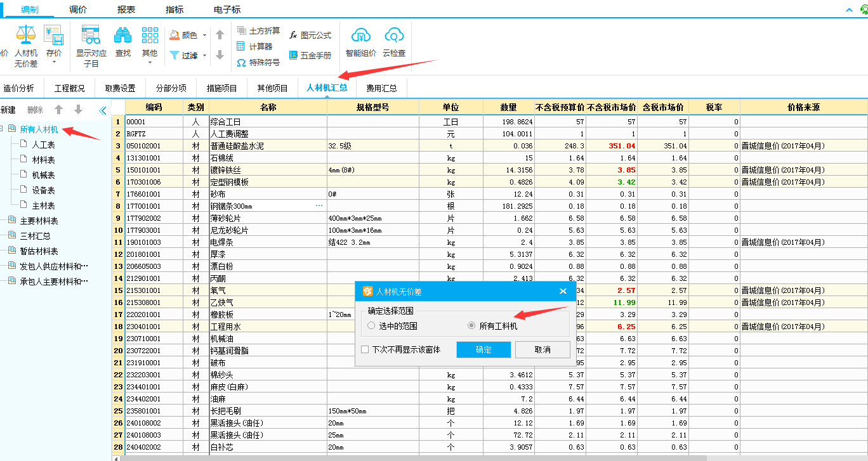The width and height of the screenshot is (868, 461).
Task: Open the dropdown arrow under 存价
Action: [x=54, y=62]
